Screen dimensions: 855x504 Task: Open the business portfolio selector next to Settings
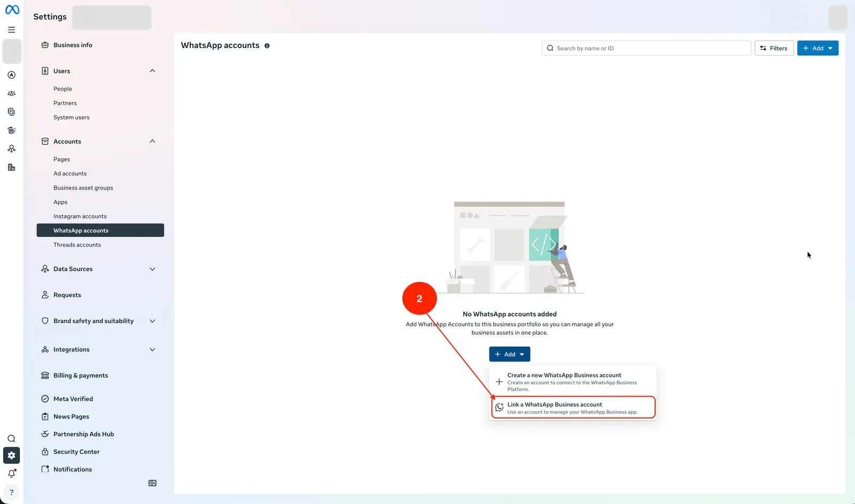coord(112,17)
